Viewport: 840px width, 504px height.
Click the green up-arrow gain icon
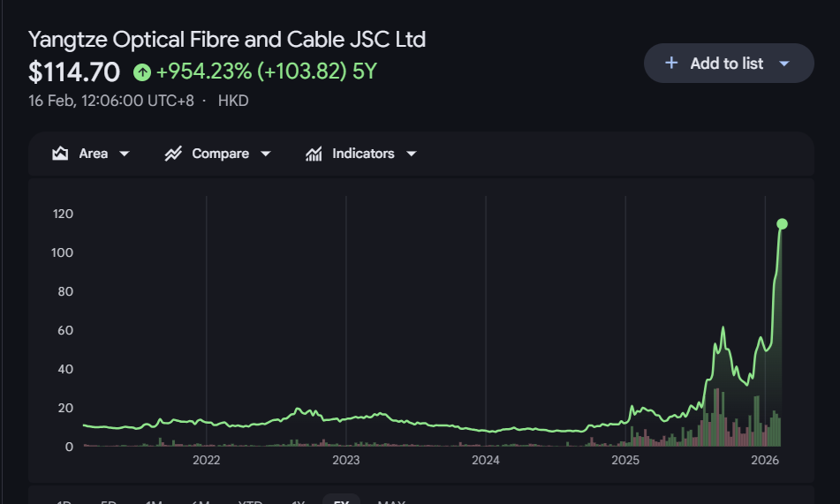point(142,71)
